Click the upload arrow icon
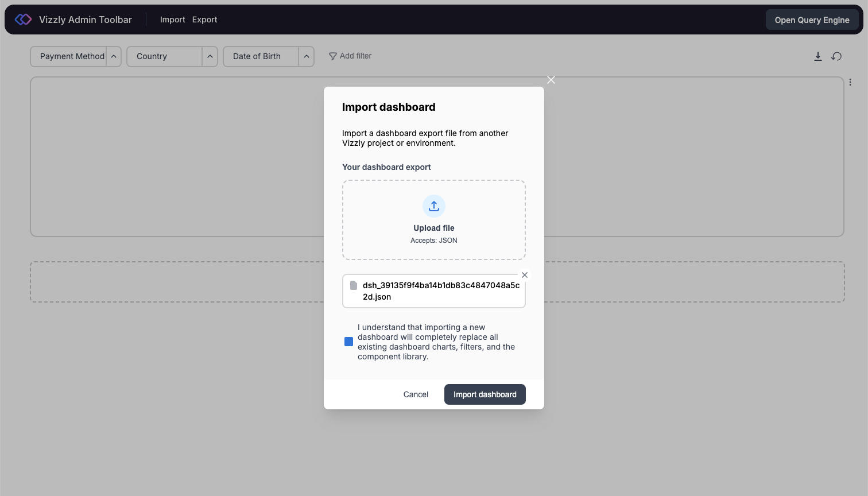This screenshot has width=868, height=496. [434, 206]
